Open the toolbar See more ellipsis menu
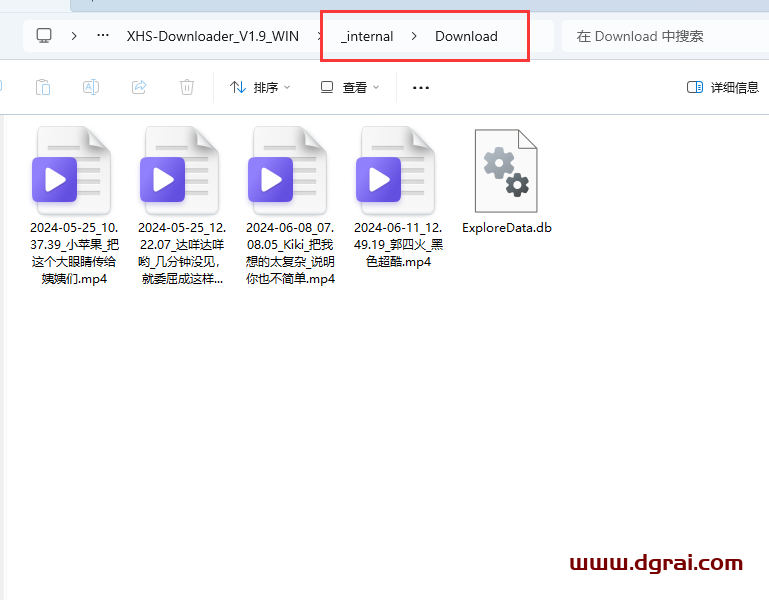 pyautogui.click(x=421, y=88)
